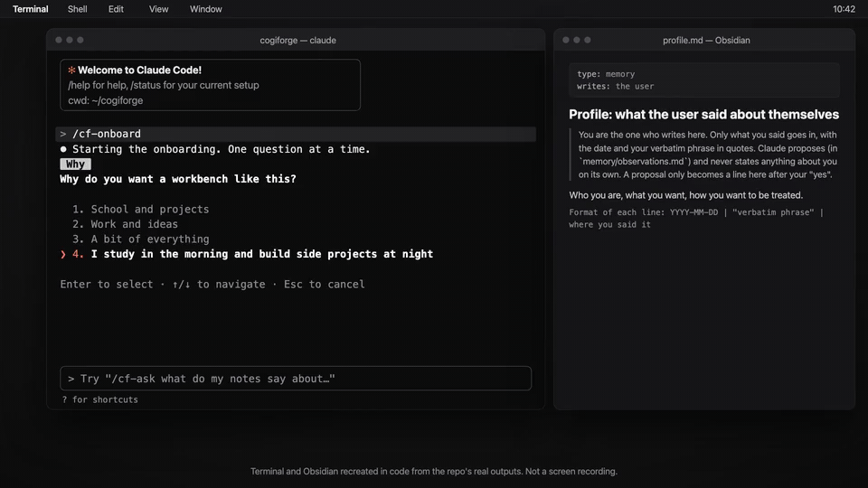Screen dimensions: 868x488
Task: Open the Edit menu
Action: (x=116, y=9)
